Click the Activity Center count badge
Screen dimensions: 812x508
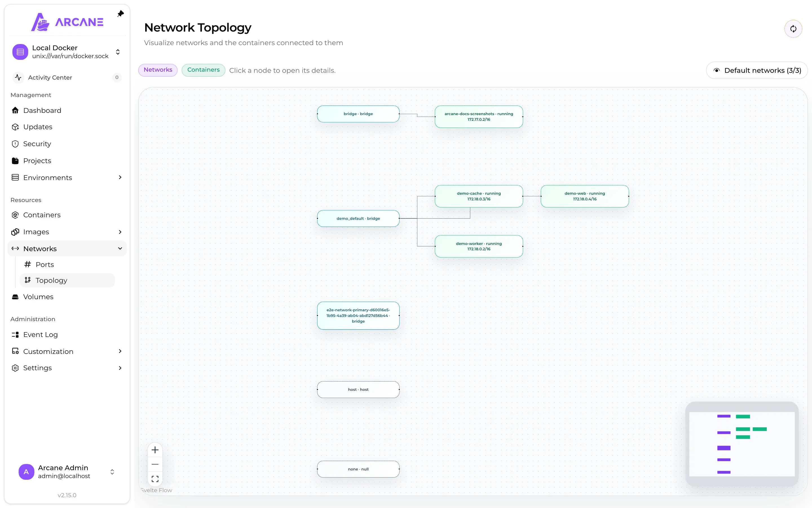[117, 77]
